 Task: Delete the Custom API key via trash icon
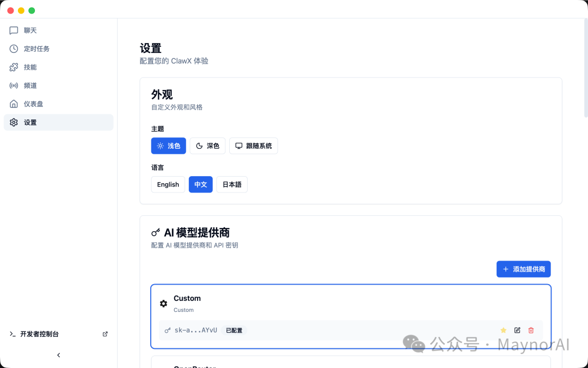(531, 330)
